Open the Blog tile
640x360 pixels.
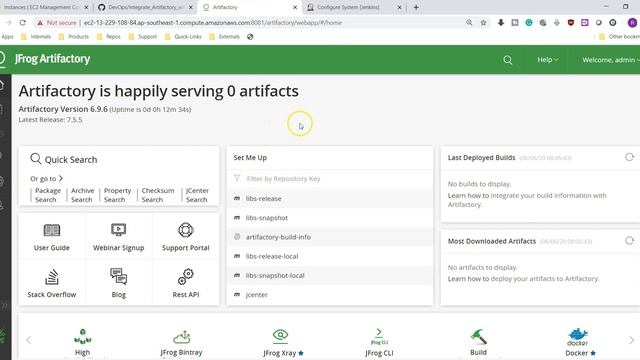coord(118,283)
